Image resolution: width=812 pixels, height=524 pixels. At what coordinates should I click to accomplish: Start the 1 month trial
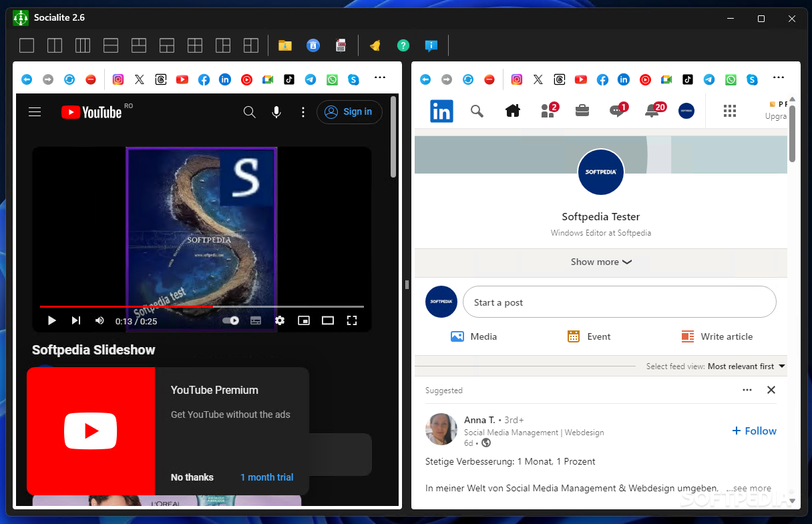point(266,477)
